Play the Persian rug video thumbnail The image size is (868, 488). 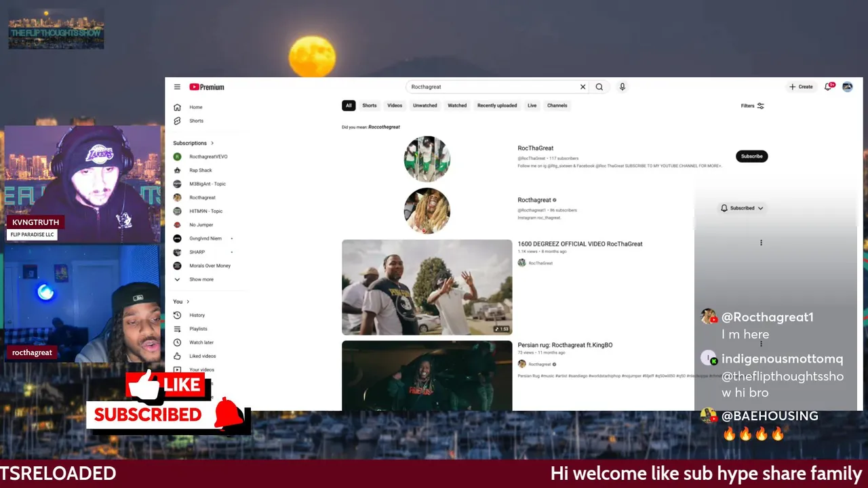point(427,375)
